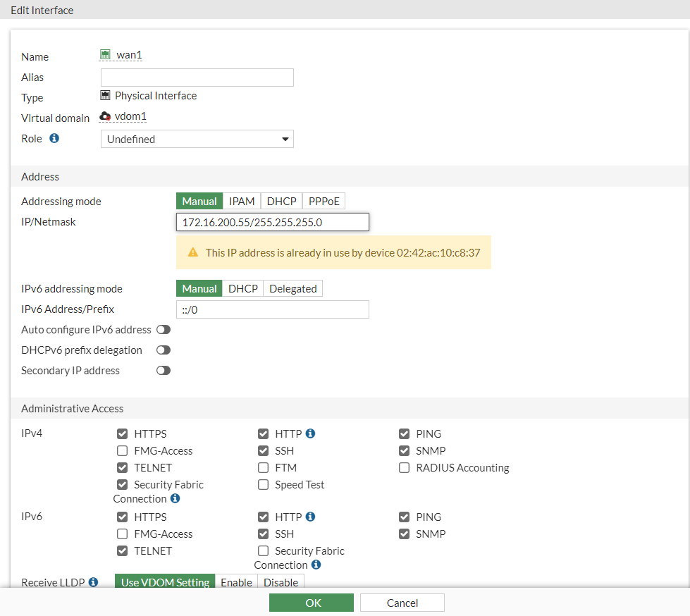Viewport: 690px width, 616px height.
Task: Select Delegated IPv6 addressing mode
Action: [292, 288]
